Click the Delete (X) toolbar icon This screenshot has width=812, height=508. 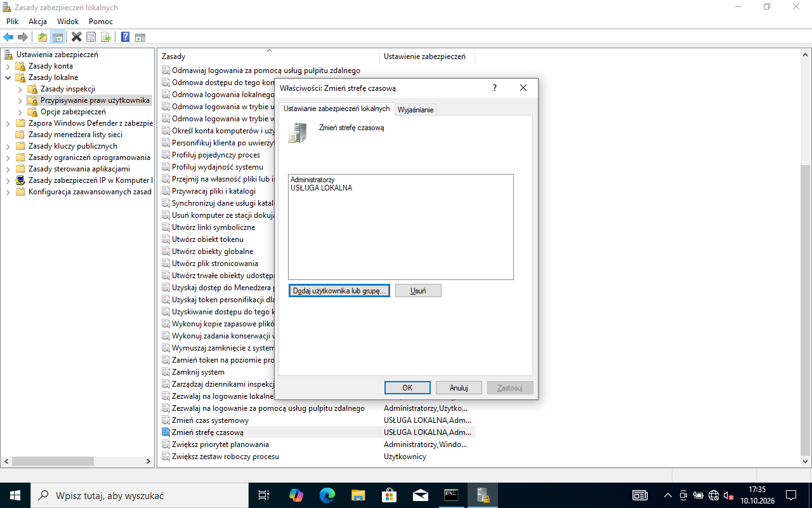[x=77, y=37]
